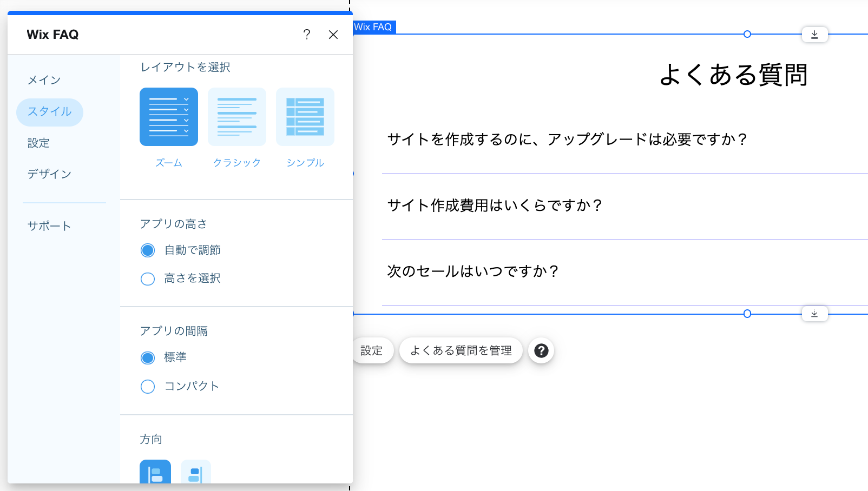
Task: Select the ズーム layout thumbnail
Action: (168, 116)
